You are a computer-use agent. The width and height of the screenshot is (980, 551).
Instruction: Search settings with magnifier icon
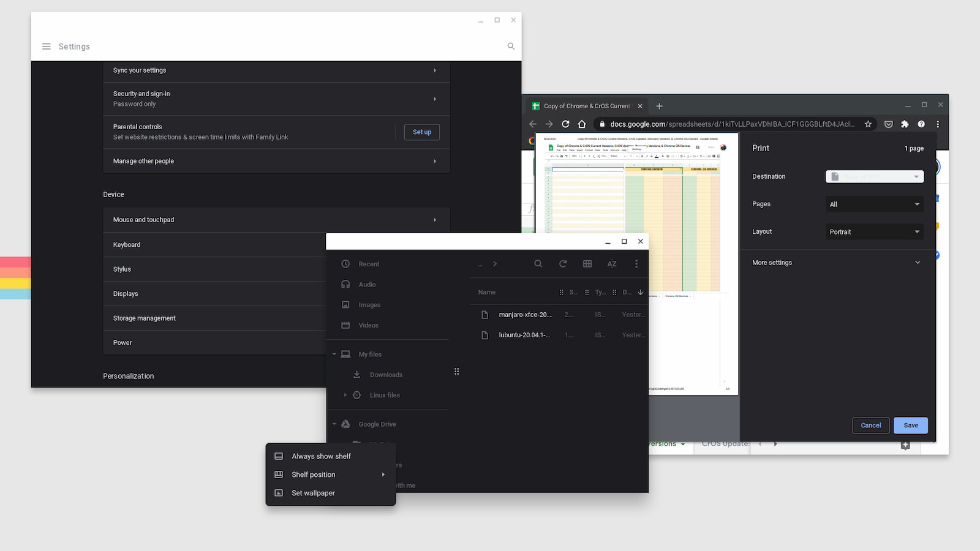click(x=511, y=47)
